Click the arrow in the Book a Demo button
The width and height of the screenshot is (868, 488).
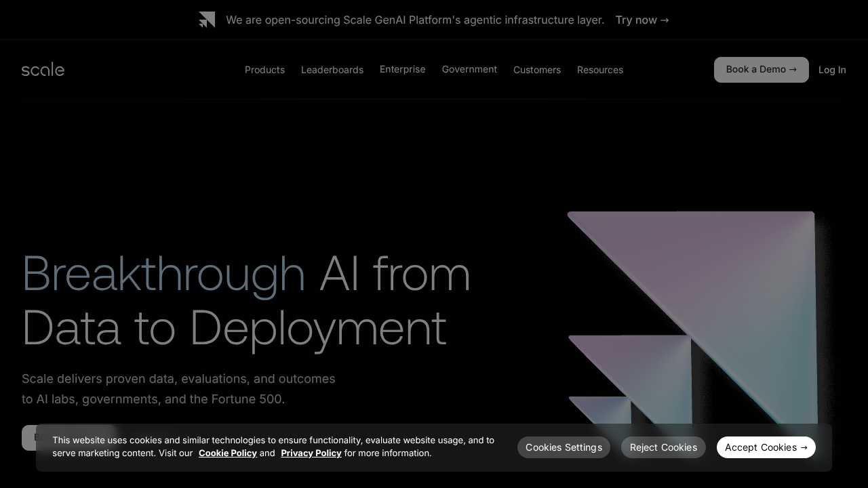[793, 69]
